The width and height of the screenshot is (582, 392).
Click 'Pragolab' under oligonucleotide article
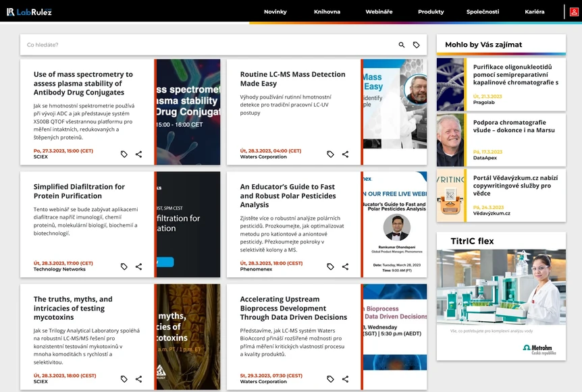[x=483, y=103]
